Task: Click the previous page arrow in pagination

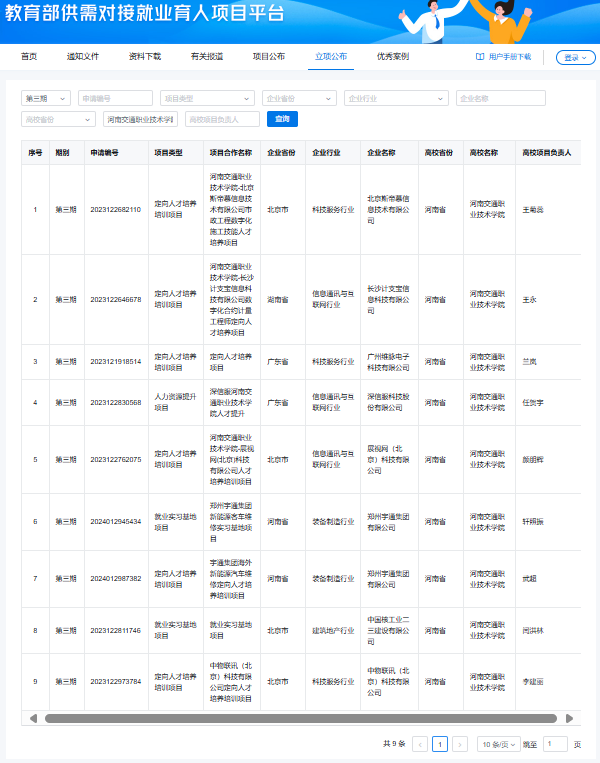Action: pos(420,744)
